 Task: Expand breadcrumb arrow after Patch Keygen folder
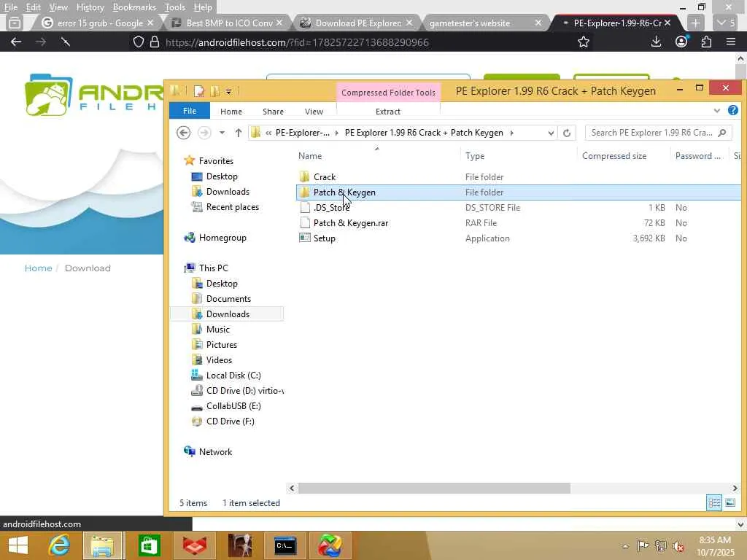tap(511, 133)
